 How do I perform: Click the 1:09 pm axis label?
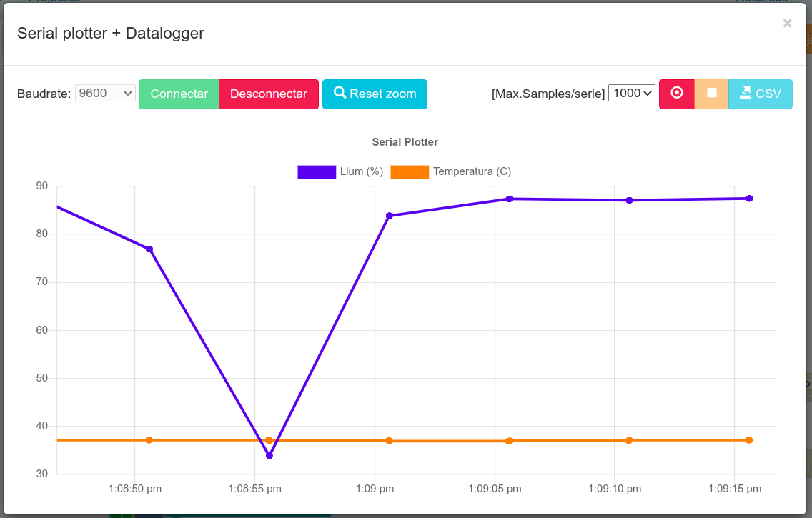[375, 489]
